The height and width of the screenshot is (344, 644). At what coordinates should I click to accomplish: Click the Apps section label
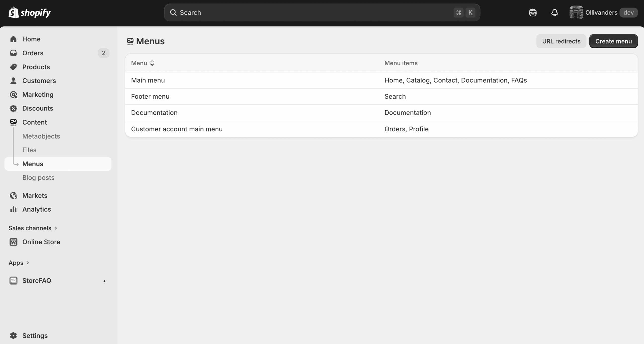tap(16, 263)
